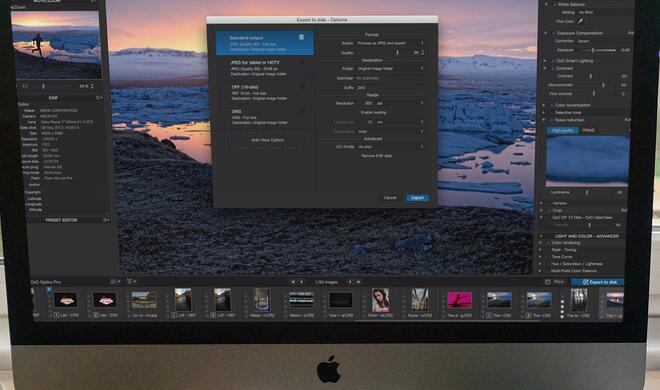The image size is (660, 390).
Task: Expand the Tone Curve section
Action: click(x=540, y=257)
